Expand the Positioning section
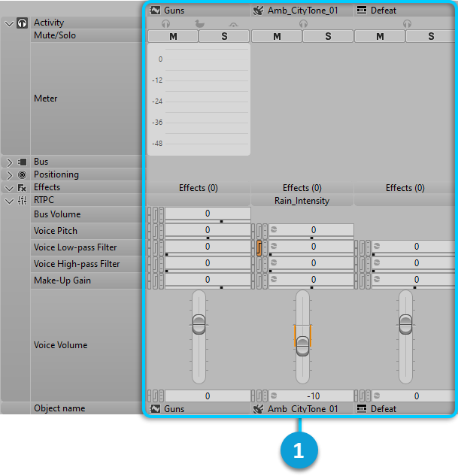458x476 pixels. click(x=10, y=174)
